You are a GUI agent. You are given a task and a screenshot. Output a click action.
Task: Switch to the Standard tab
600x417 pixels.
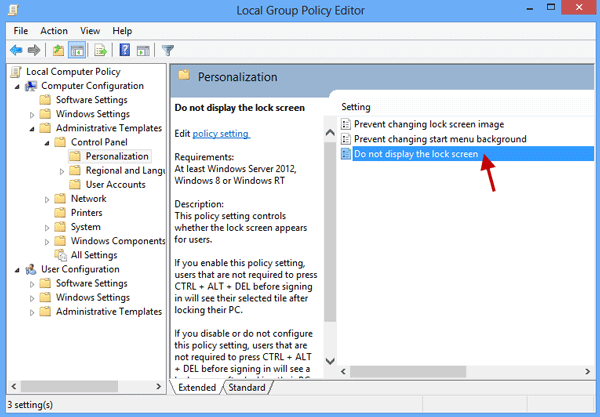click(246, 387)
